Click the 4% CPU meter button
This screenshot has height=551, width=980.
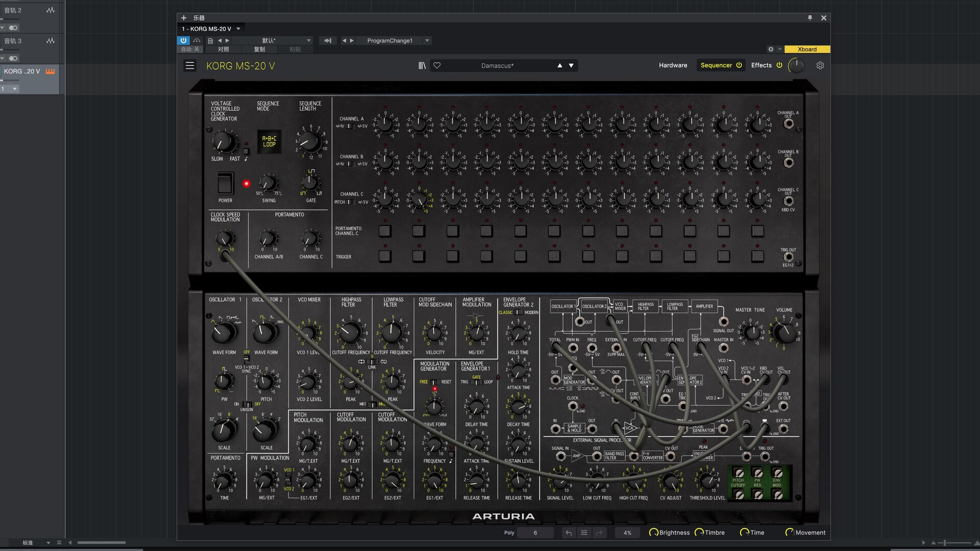pyautogui.click(x=627, y=533)
